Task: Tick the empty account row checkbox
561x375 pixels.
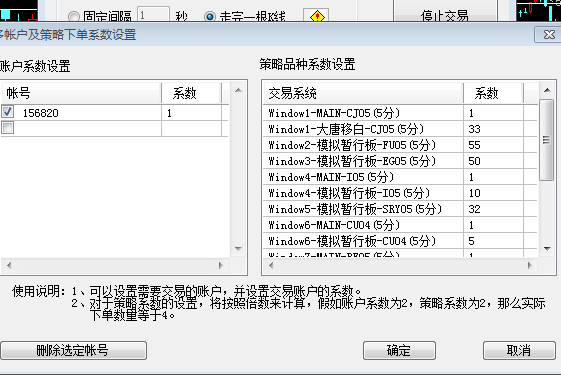Action: click(8, 127)
